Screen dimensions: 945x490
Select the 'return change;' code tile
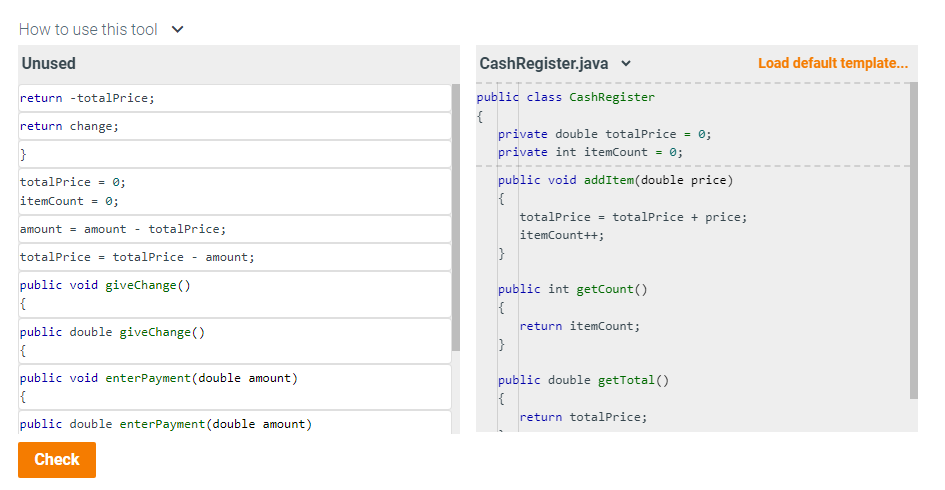pos(235,127)
